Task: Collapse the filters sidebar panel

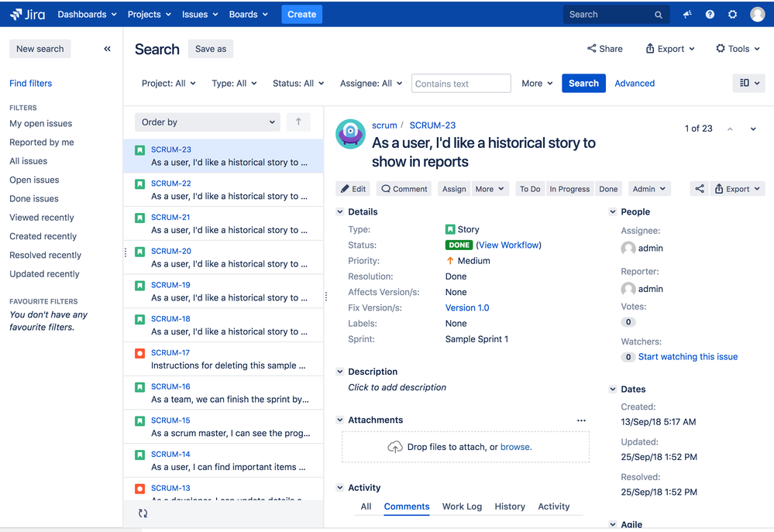Action: click(108, 49)
